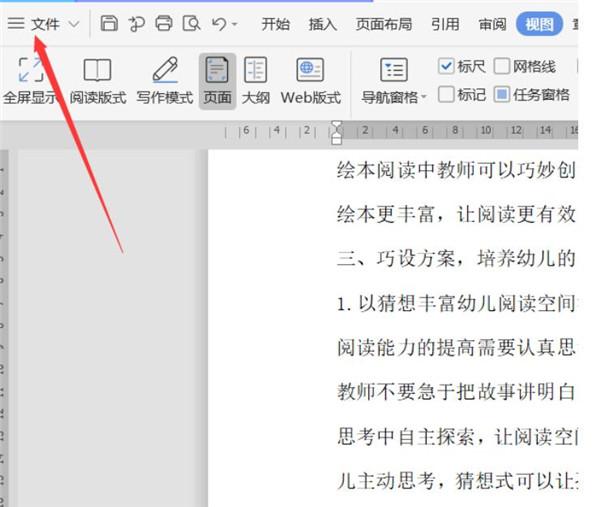This screenshot has height=507, width=600.
Task: Click the 导航窗格 navigation pane icon
Action: (x=394, y=70)
